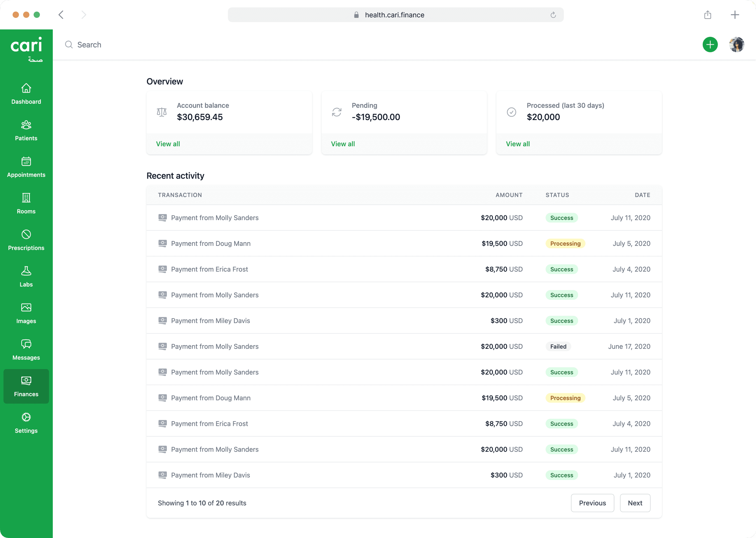Select the Labs flask icon

(x=26, y=272)
